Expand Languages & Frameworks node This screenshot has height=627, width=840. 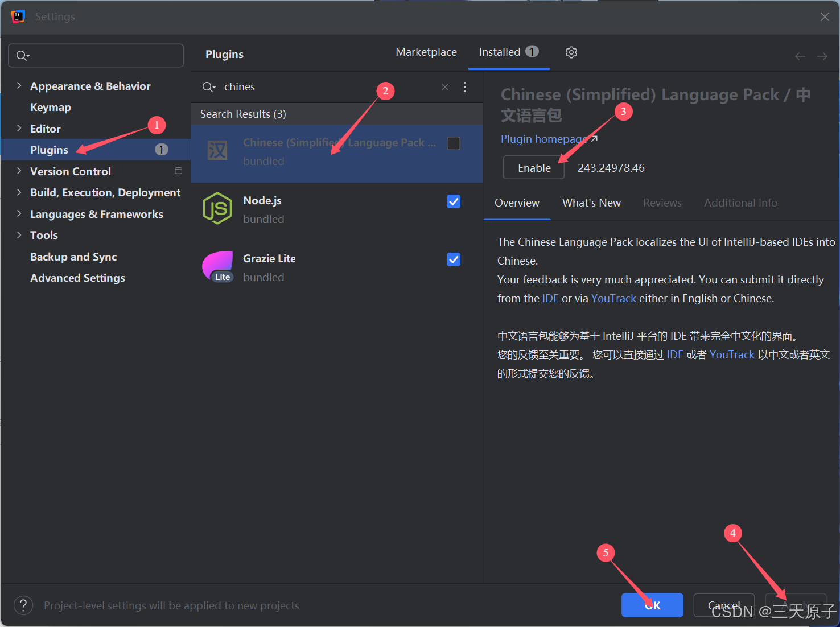coord(19,213)
